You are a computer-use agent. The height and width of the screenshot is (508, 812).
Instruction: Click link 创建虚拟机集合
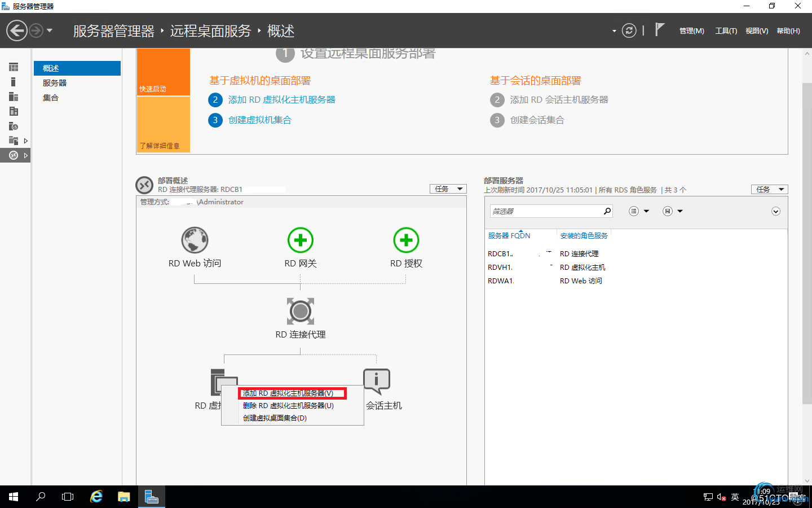click(259, 120)
